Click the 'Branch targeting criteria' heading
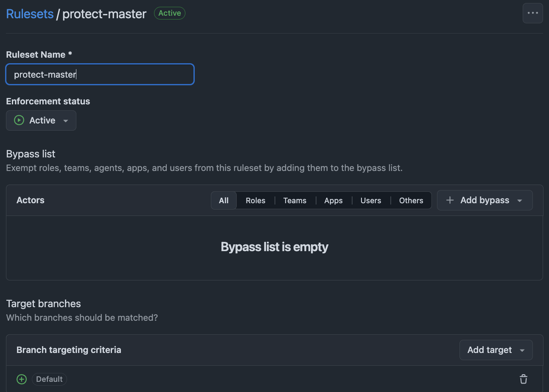 click(x=69, y=350)
